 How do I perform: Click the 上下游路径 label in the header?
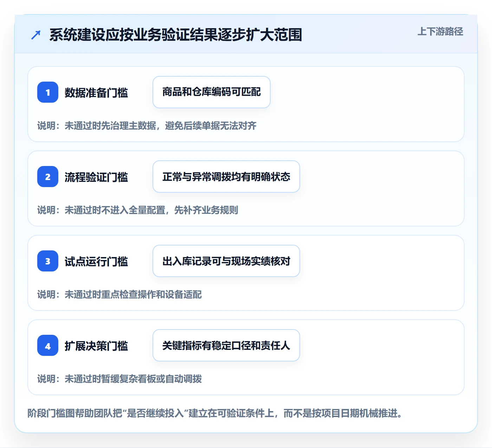(440, 32)
